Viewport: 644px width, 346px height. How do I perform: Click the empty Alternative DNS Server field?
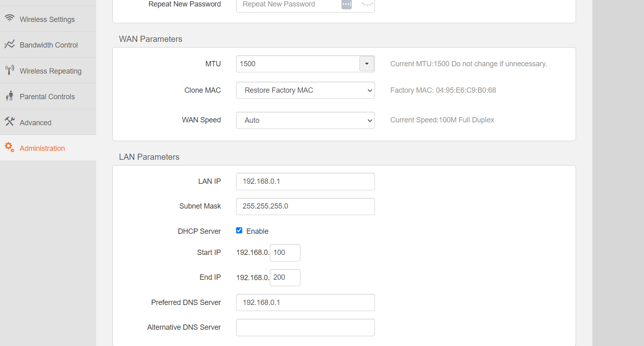coord(305,328)
